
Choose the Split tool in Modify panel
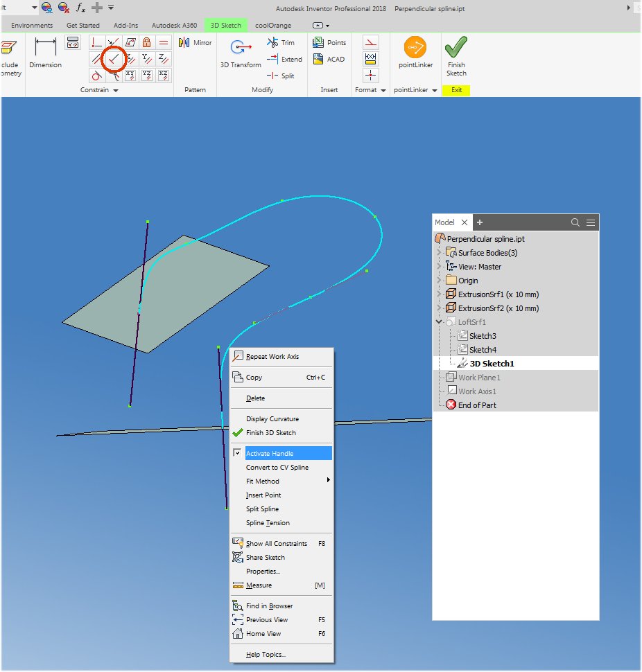tap(282, 76)
